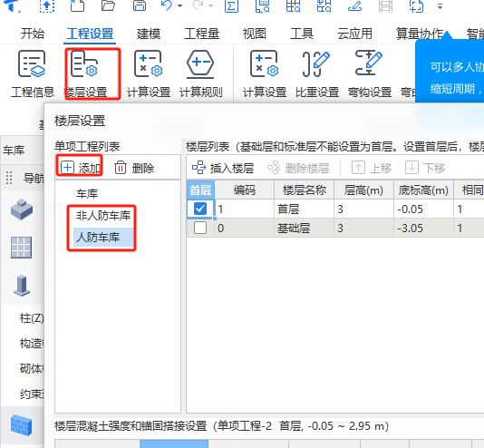Switch to 开始 tab
484x448 pixels.
coord(32,34)
